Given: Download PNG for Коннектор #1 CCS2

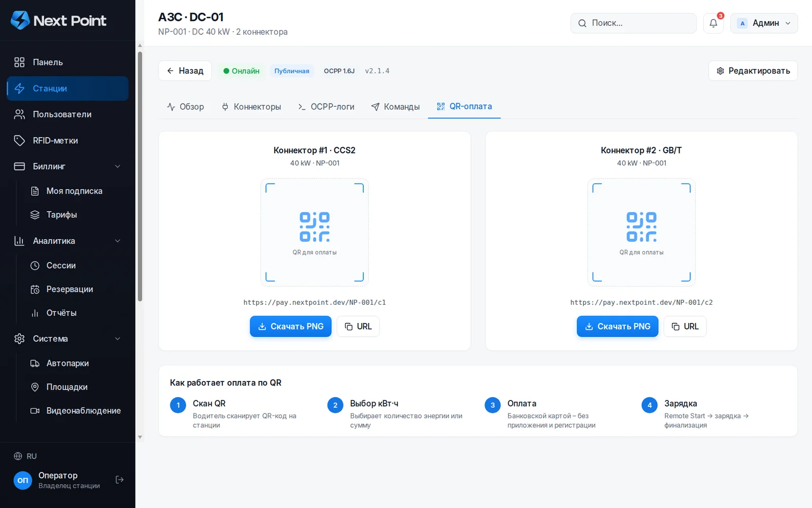Looking at the screenshot, I should coord(291,326).
